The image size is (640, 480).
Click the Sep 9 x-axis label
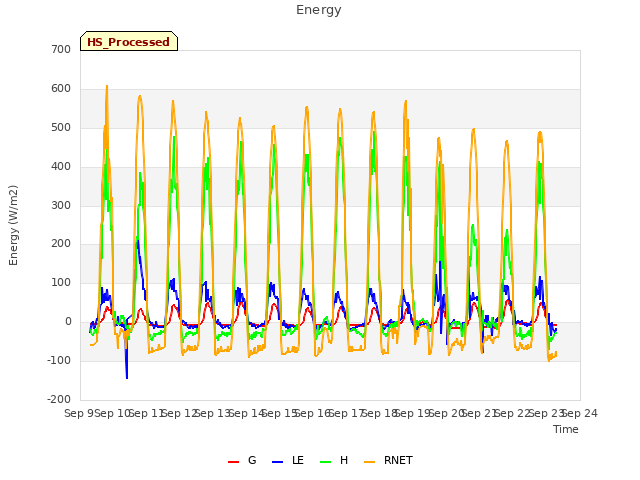coord(79,413)
